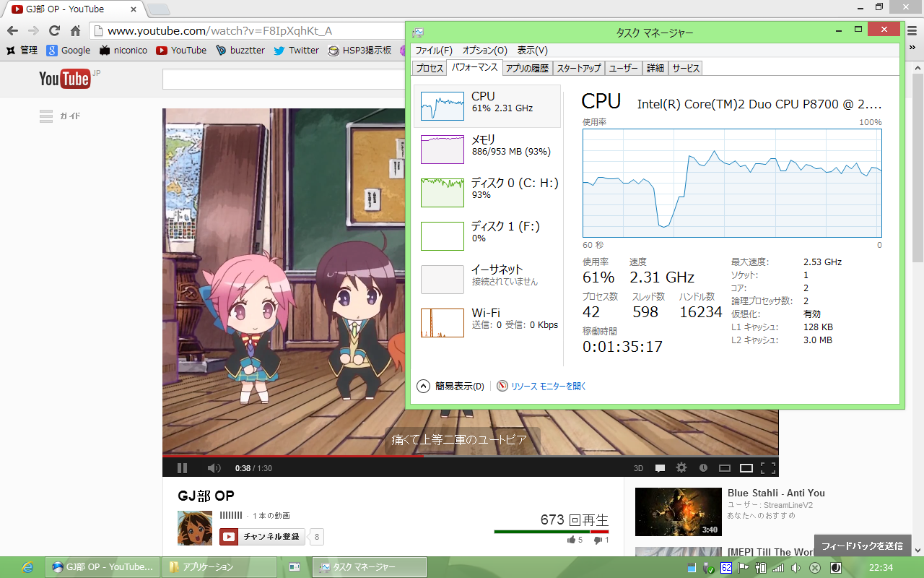Toggle captions in the video player
Screen dimensions: 924x578
660,468
